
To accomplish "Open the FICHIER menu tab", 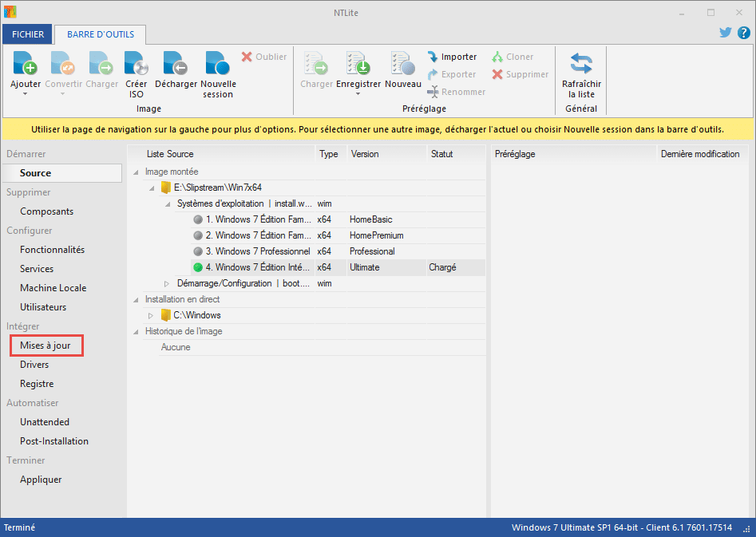I will [x=27, y=34].
